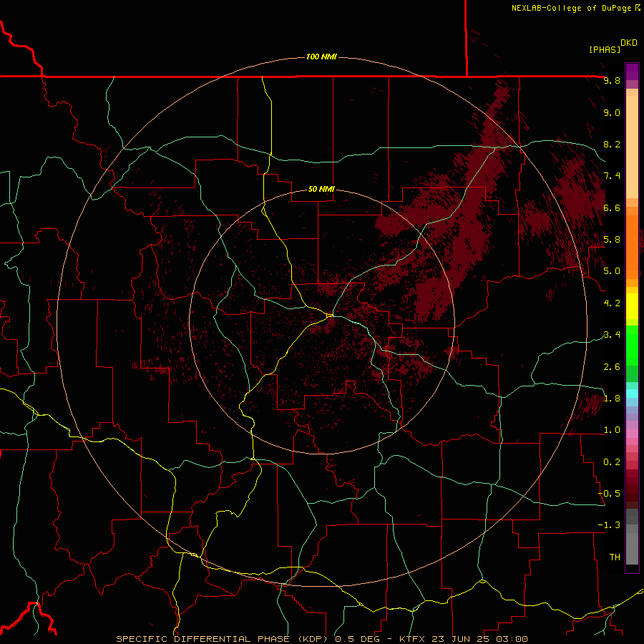This screenshot has height=644, width=644.
Task: Pick the bright green color bar segment
Action: (632, 345)
